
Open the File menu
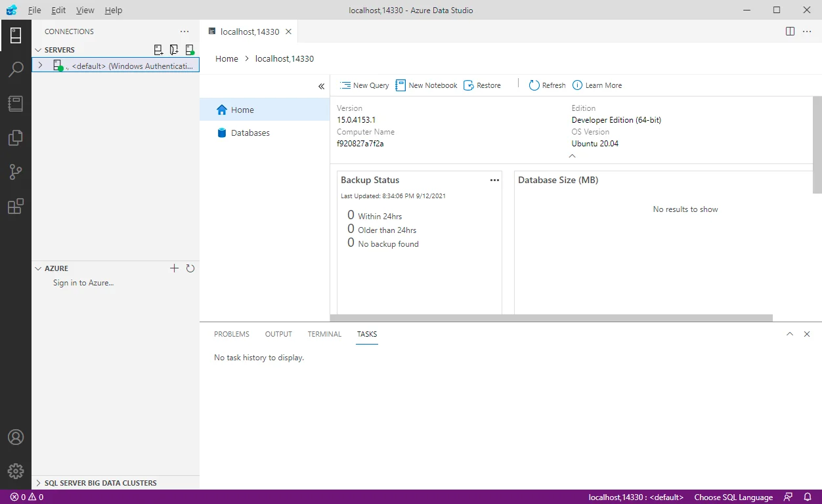34,10
